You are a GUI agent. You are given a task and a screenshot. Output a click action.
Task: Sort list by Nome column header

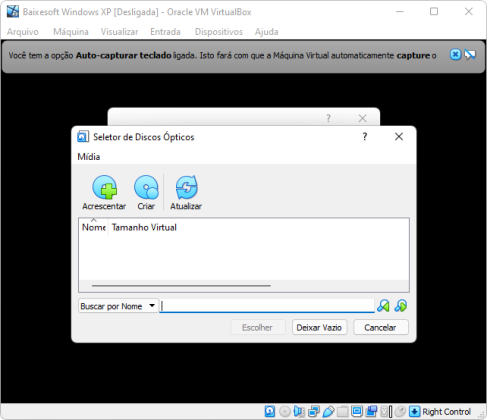[x=94, y=227]
